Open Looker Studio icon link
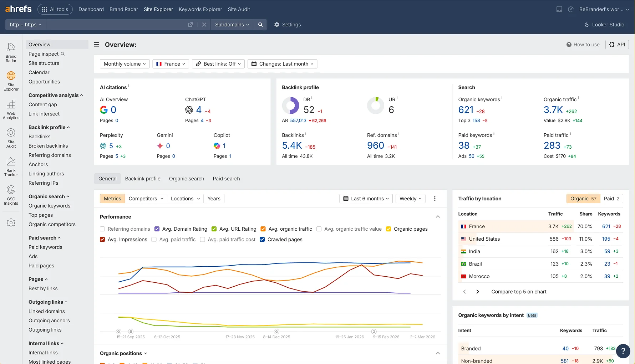 pyautogui.click(x=587, y=25)
